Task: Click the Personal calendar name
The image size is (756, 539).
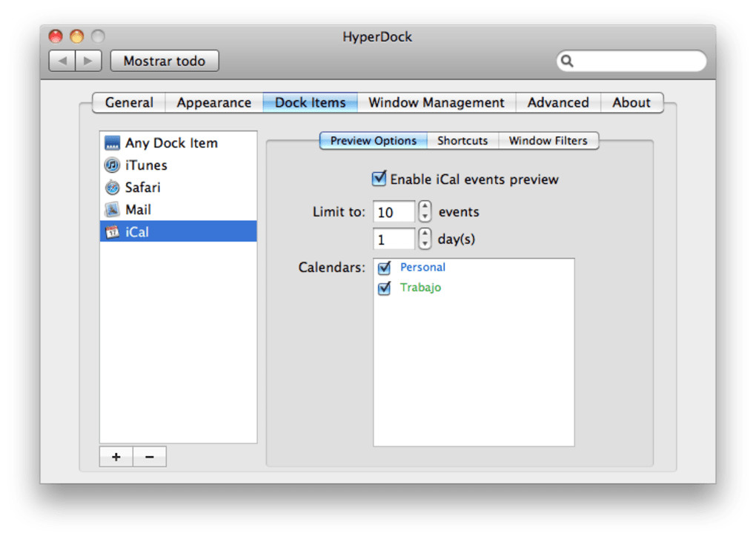Action: (422, 267)
